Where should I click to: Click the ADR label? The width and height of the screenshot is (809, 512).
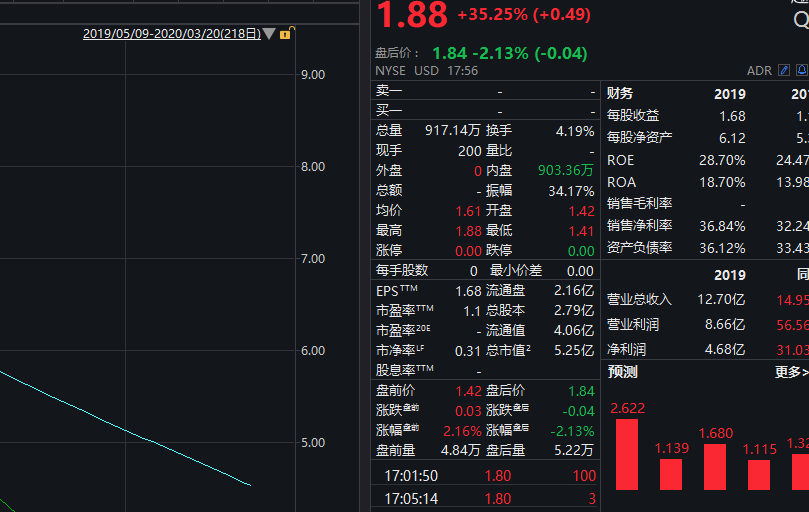[759, 71]
